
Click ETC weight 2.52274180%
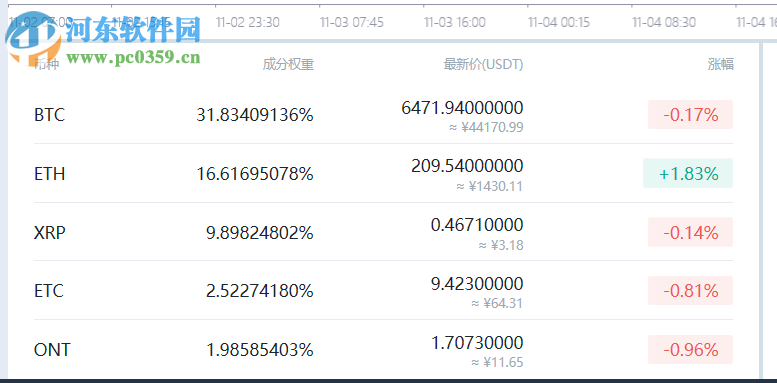point(260,291)
